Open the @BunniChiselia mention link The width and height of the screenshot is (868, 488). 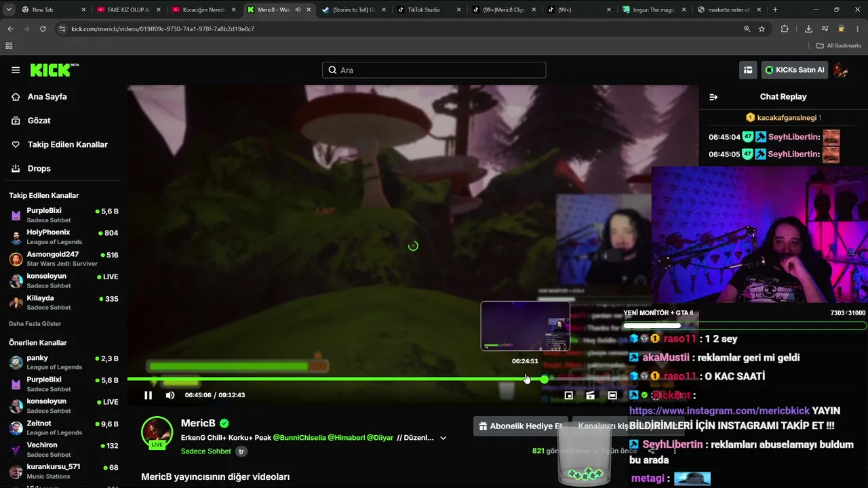[x=299, y=438]
